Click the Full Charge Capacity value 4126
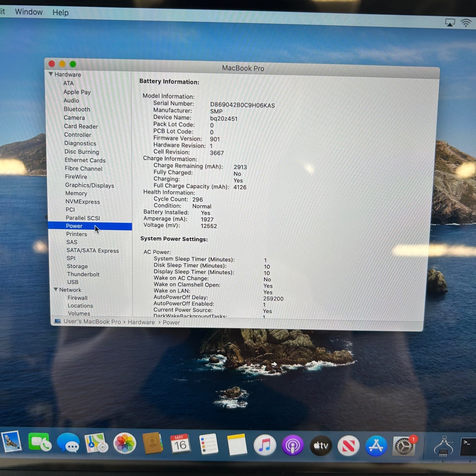The width and height of the screenshot is (476, 476). click(240, 187)
